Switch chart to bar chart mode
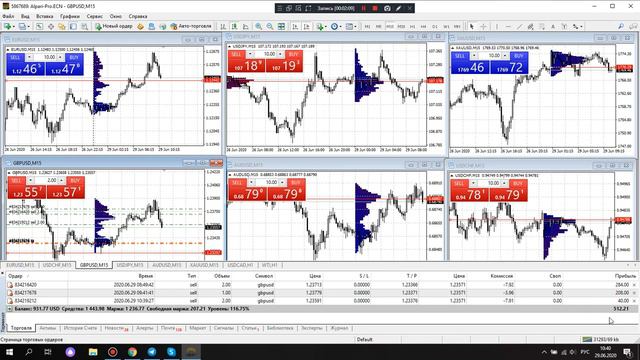This screenshot has height=360, width=640. pyautogui.click(x=223, y=27)
